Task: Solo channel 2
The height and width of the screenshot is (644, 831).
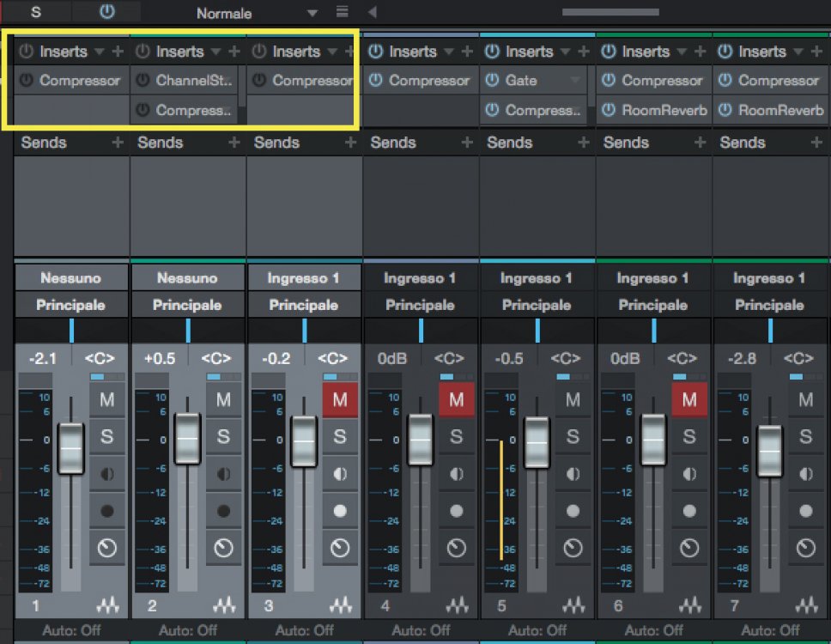Action: (x=223, y=436)
